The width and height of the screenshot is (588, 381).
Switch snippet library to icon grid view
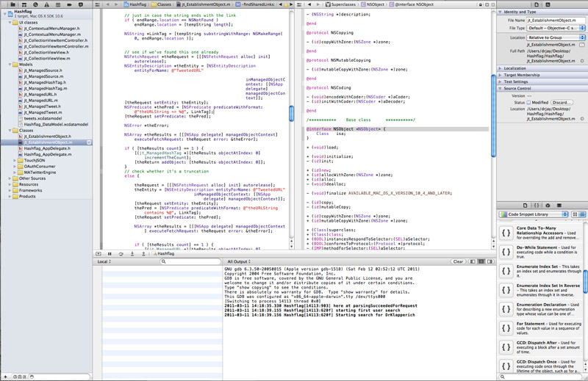point(574,214)
